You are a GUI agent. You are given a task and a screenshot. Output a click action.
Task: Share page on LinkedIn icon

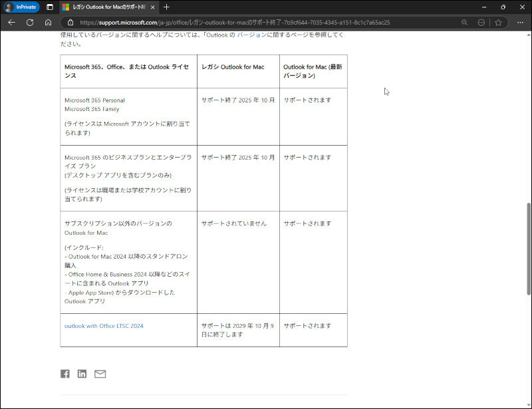tap(82, 374)
